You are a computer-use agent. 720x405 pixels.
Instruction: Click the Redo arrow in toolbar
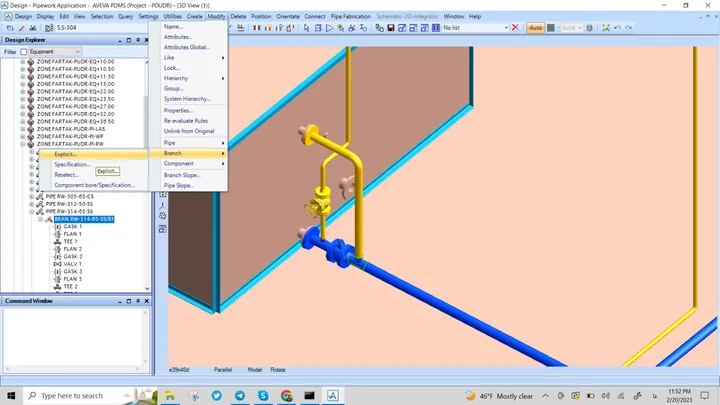629,28
